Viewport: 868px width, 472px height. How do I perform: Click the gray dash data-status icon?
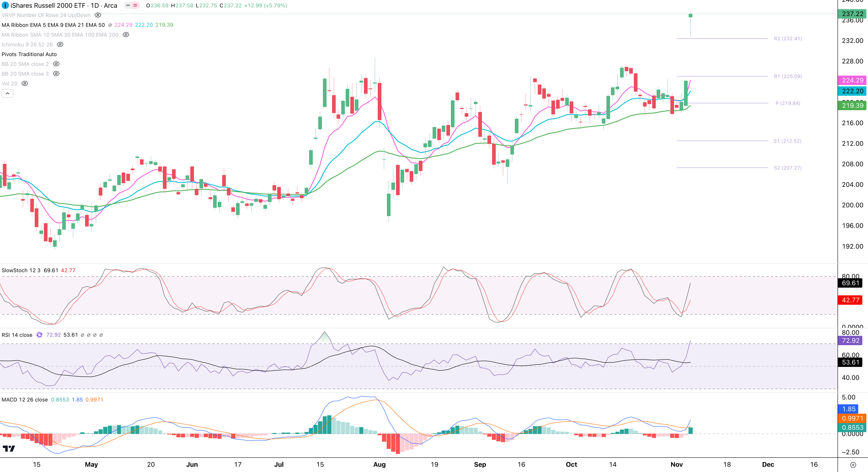128,5
